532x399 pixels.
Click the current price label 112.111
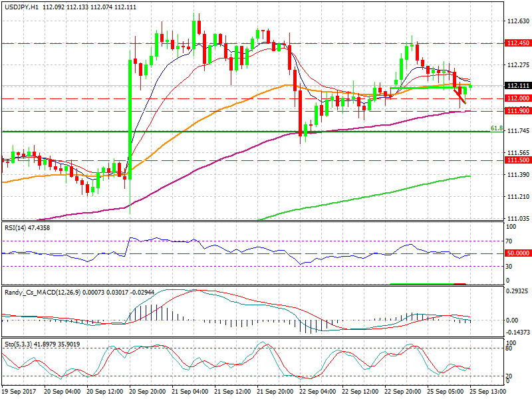click(x=517, y=86)
